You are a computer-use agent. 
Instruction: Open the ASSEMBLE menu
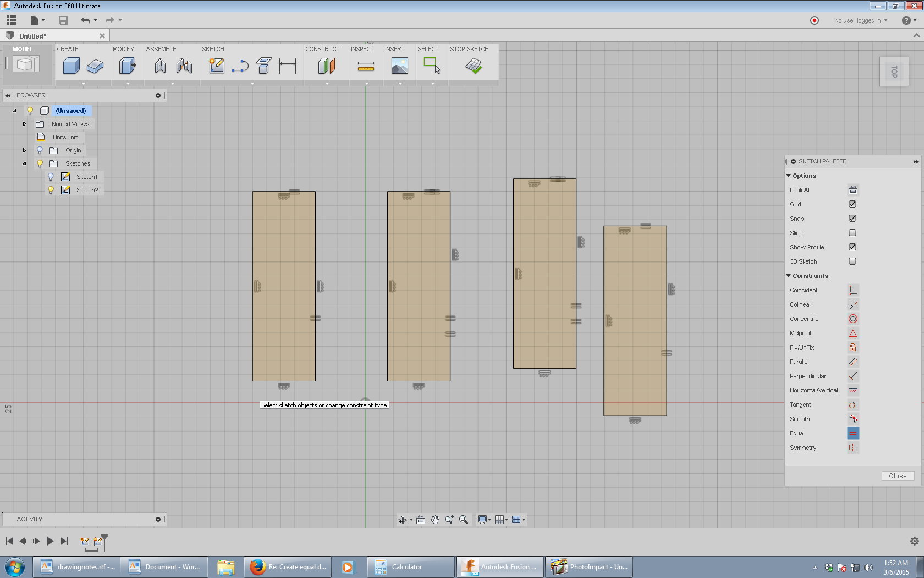161,49
